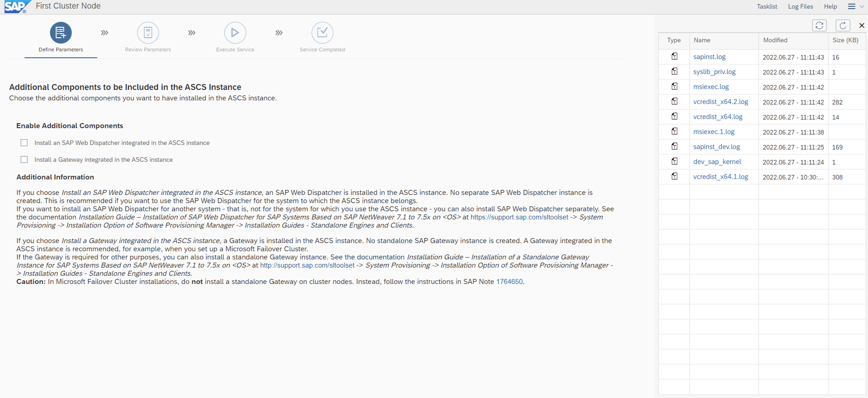Screen dimensions: 868x398
Task: Select modified time of msiexec.1.log
Action: coord(793,132)
